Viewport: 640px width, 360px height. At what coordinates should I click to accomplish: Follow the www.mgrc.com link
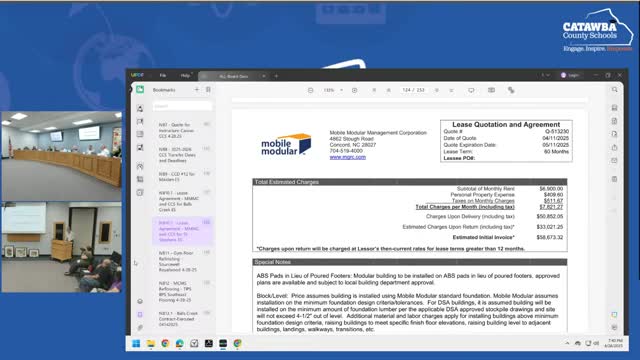click(x=348, y=157)
